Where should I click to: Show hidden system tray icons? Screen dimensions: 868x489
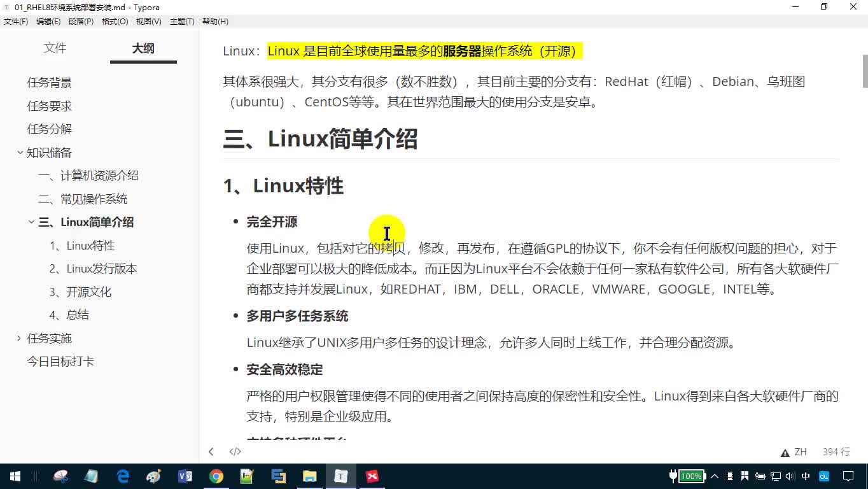tap(715, 476)
